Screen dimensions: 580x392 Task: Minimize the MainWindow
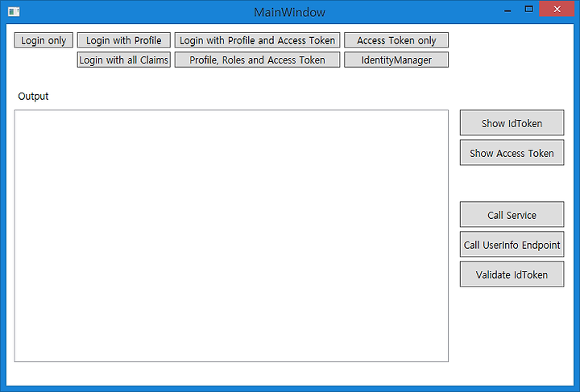point(507,10)
